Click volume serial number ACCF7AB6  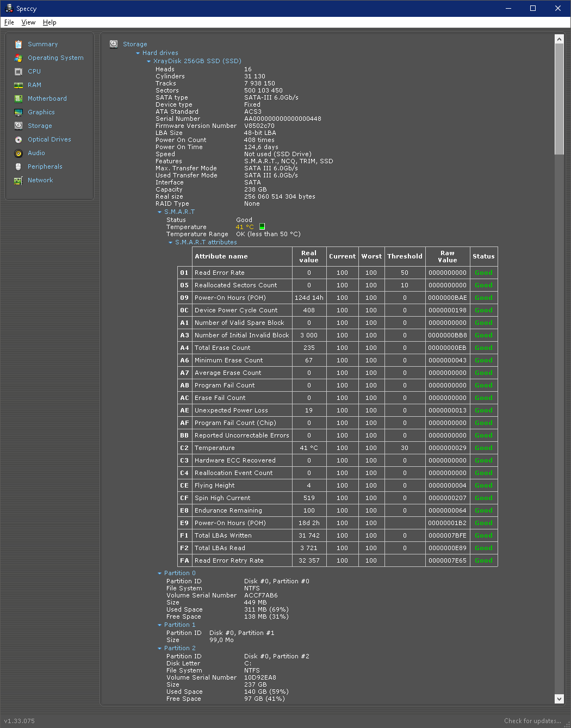[260, 595]
